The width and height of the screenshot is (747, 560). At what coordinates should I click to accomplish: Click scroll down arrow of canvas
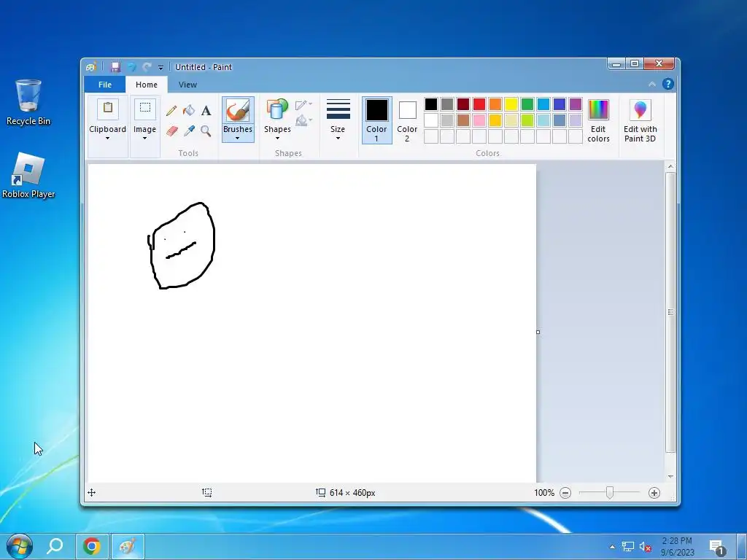tap(670, 477)
